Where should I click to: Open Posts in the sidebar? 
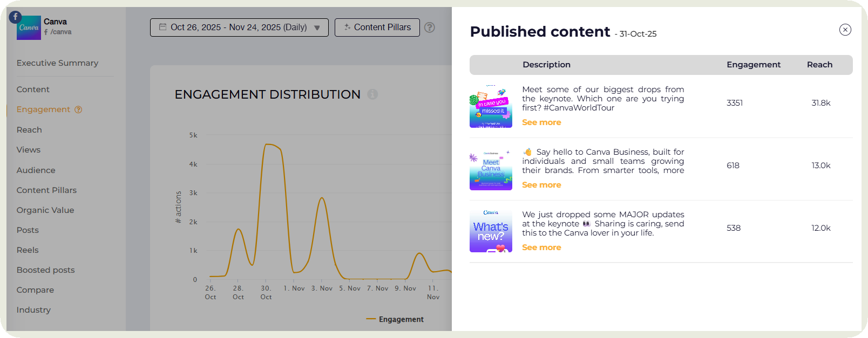pos(28,230)
